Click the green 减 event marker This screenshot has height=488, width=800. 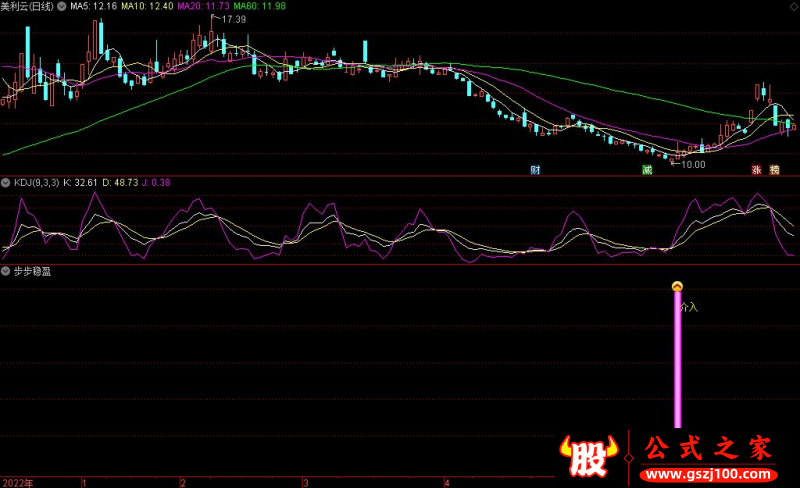(648, 170)
